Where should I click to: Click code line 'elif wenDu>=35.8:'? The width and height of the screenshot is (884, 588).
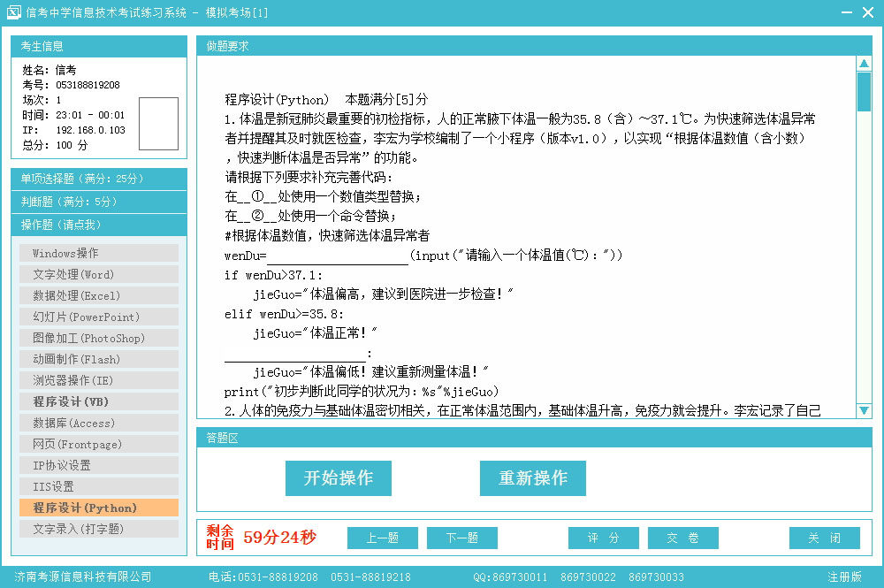(x=284, y=314)
